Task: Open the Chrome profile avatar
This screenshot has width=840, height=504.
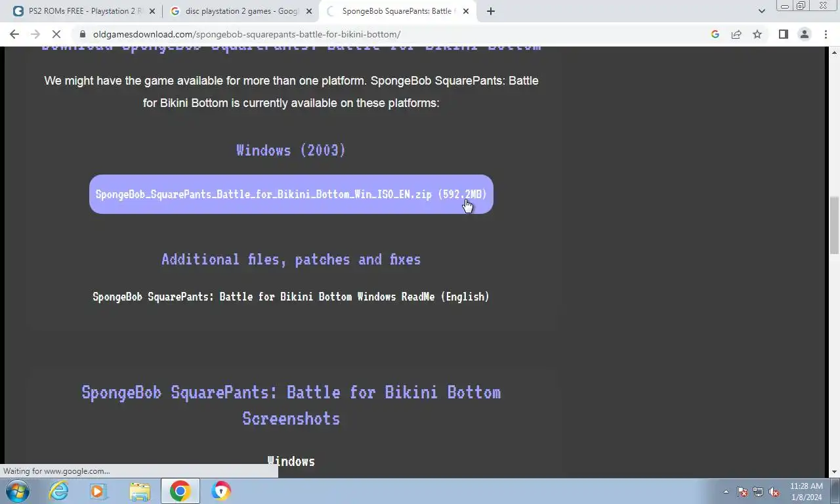Action: tap(804, 34)
